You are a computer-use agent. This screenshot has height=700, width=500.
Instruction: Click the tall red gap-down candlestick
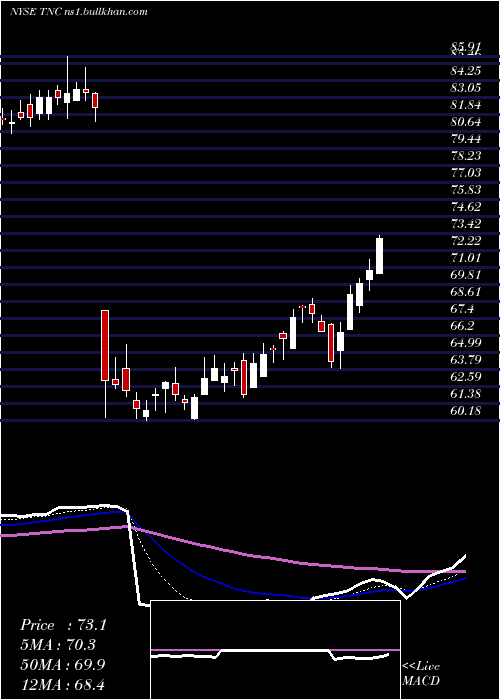105,345
